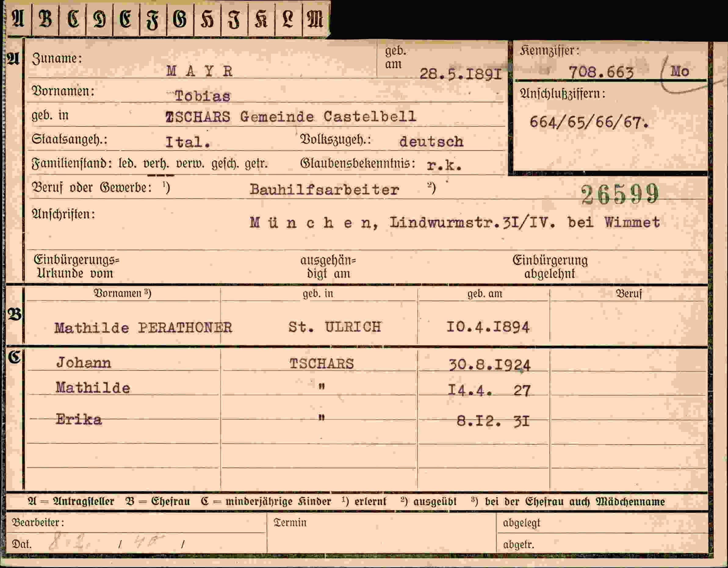728x568 pixels.
Task: Click the child name Johann
Action: [x=84, y=363]
